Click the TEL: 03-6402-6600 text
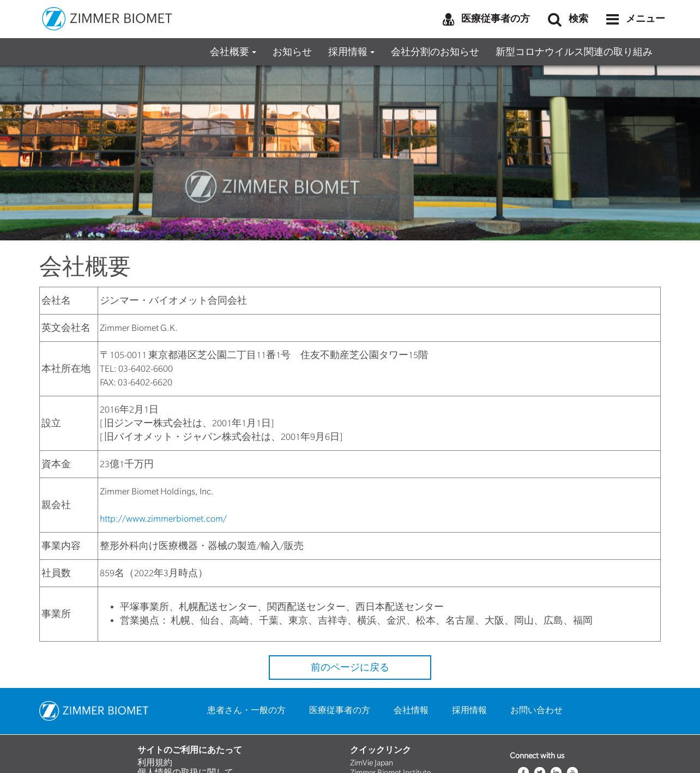 point(136,369)
